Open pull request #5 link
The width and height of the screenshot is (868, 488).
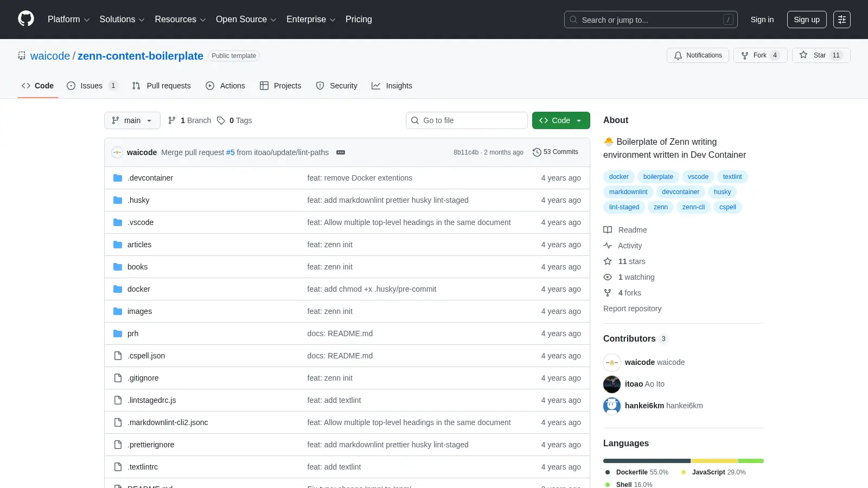point(231,152)
